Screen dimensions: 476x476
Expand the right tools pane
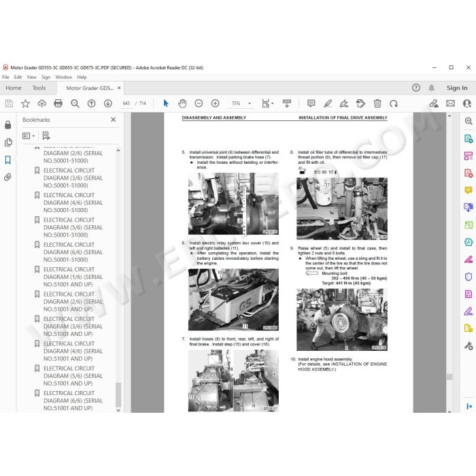click(x=469, y=406)
